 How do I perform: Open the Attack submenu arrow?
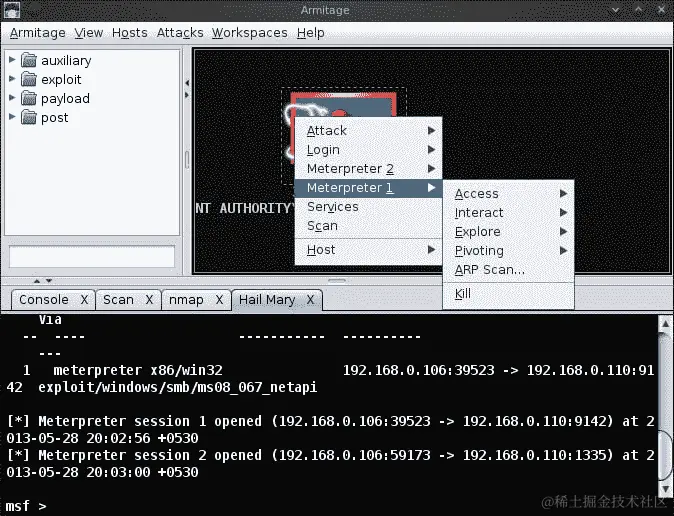[x=432, y=130]
